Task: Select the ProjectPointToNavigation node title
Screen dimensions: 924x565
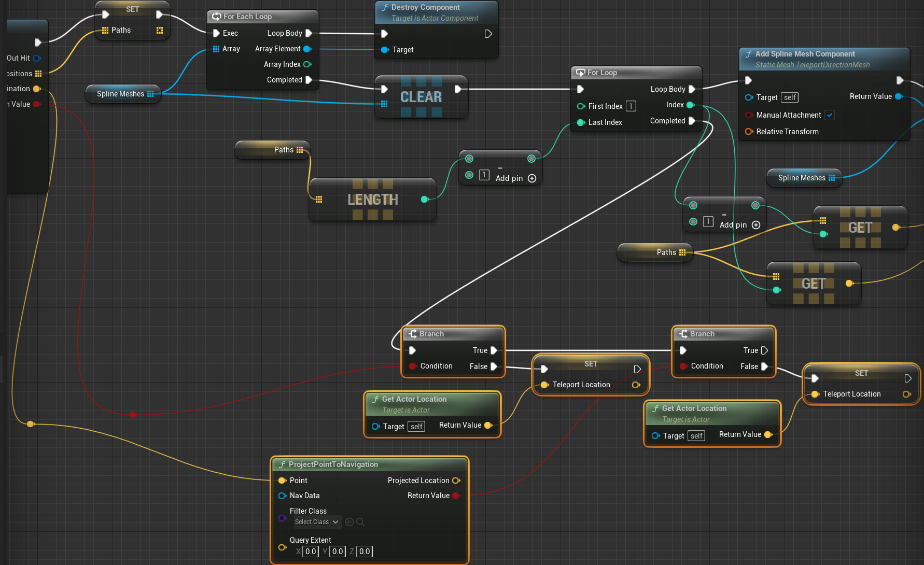Action: (333, 464)
